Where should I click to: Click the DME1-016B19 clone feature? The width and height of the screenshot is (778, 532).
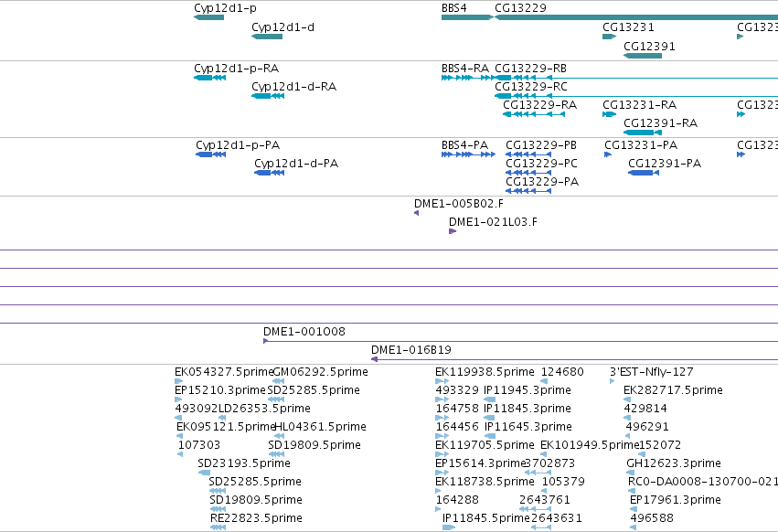pyautogui.click(x=574, y=359)
